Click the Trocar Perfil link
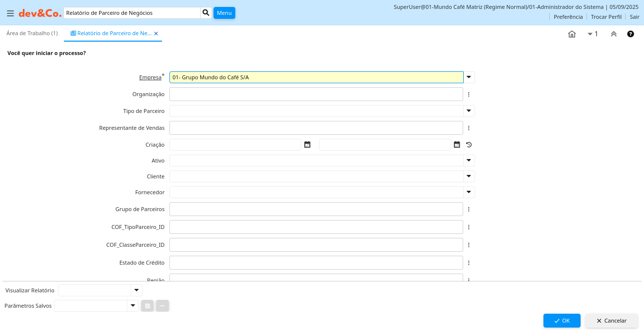Image resolution: width=644 pixels, height=334 pixels. tap(606, 17)
